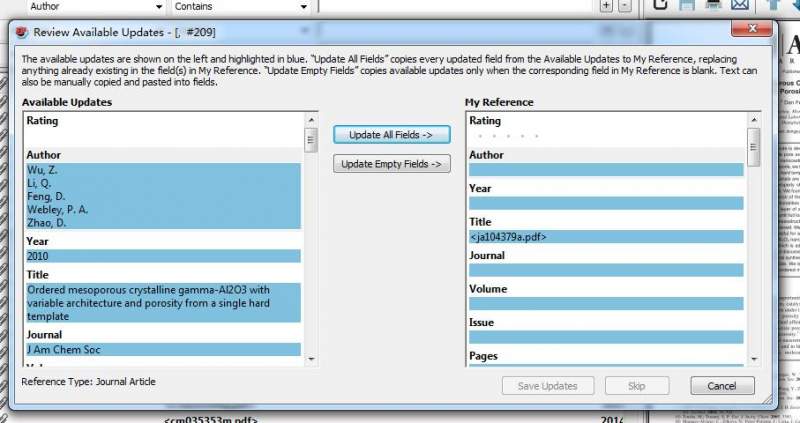
Task: Click the empty Year field in My Reference
Action: pyautogui.click(x=606, y=204)
